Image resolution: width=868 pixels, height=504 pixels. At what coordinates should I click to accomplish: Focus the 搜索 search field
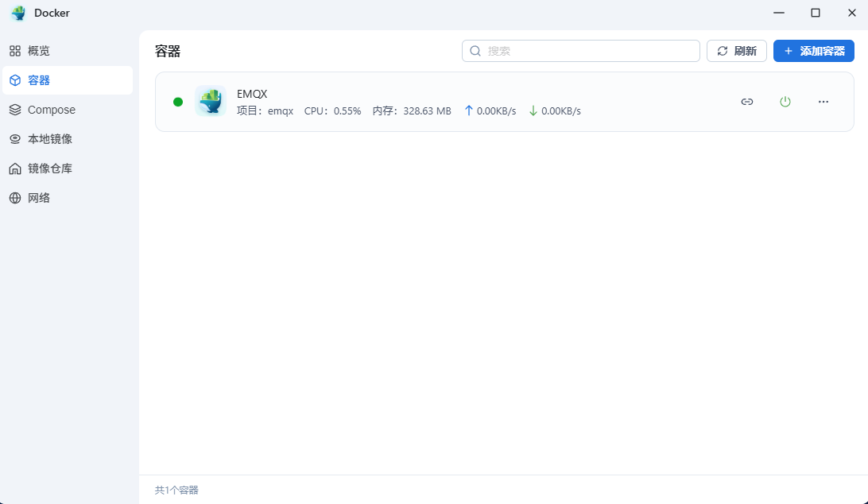click(x=581, y=51)
